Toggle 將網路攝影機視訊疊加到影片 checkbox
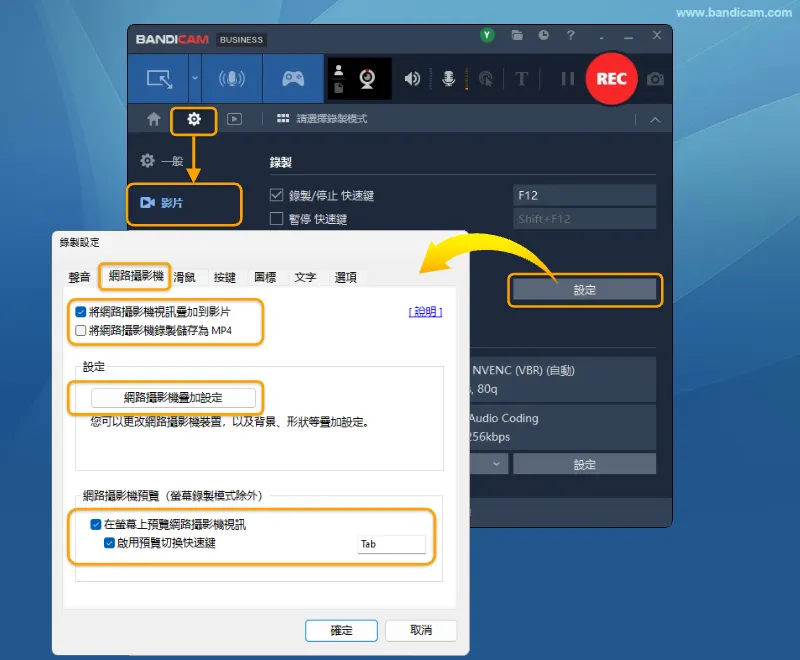Viewport: 800px width, 660px height. (81, 312)
